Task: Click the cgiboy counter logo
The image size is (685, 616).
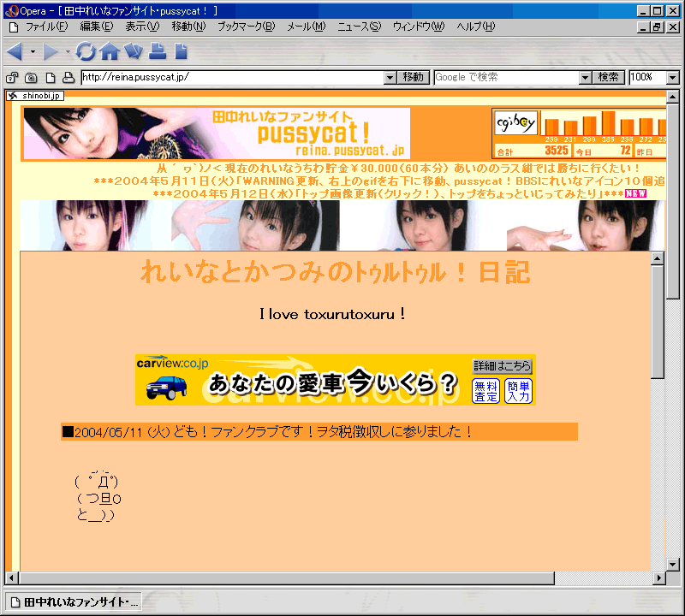Action: point(515,122)
